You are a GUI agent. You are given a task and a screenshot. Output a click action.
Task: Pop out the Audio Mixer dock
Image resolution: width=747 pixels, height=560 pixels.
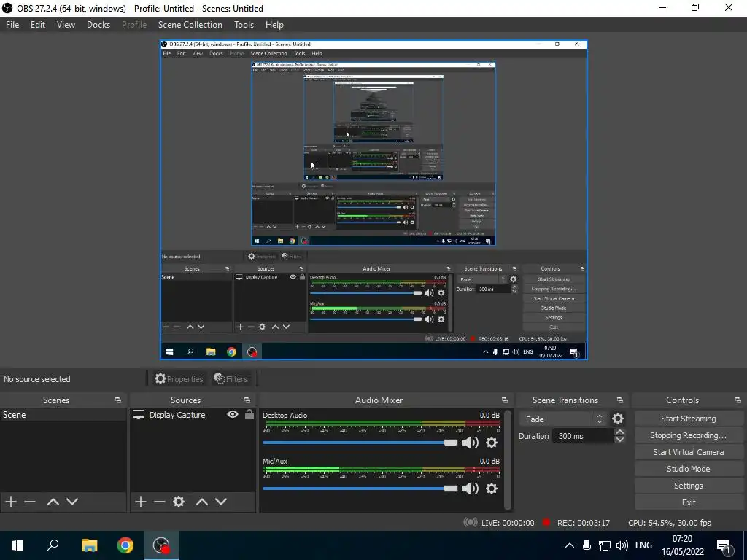point(505,400)
